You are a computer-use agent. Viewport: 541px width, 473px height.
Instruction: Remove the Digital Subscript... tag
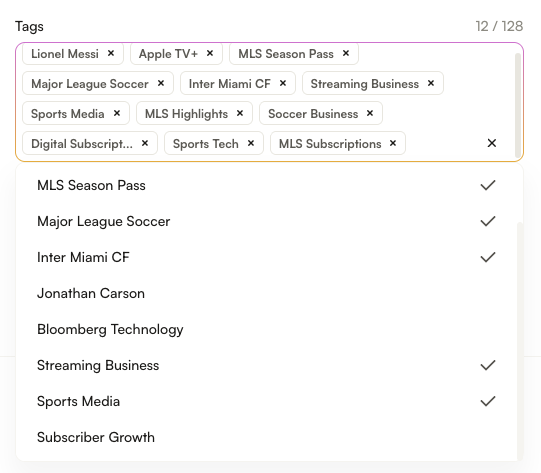click(x=145, y=144)
